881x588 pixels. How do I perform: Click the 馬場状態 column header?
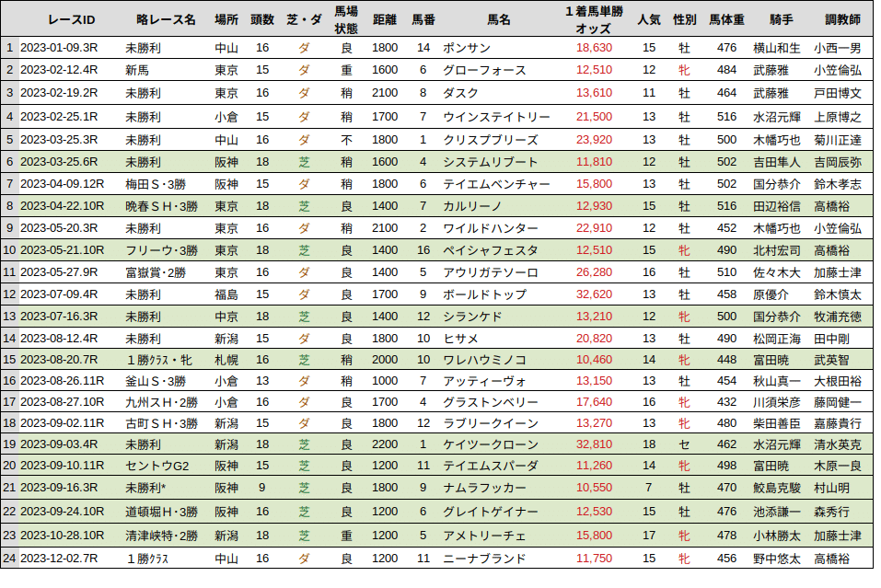coord(346,19)
